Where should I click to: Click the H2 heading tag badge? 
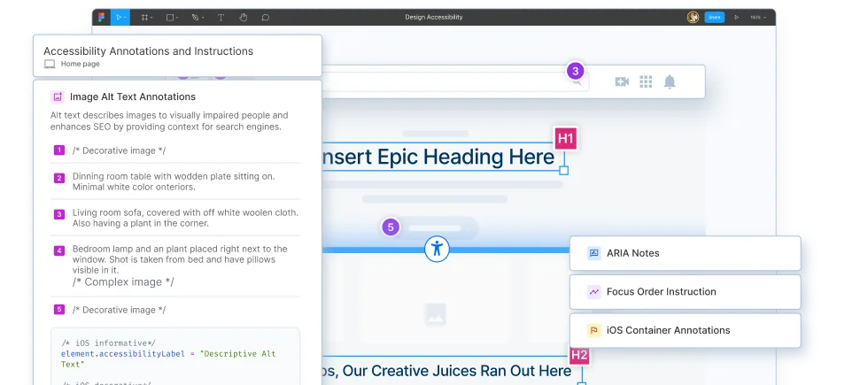pyautogui.click(x=579, y=355)
